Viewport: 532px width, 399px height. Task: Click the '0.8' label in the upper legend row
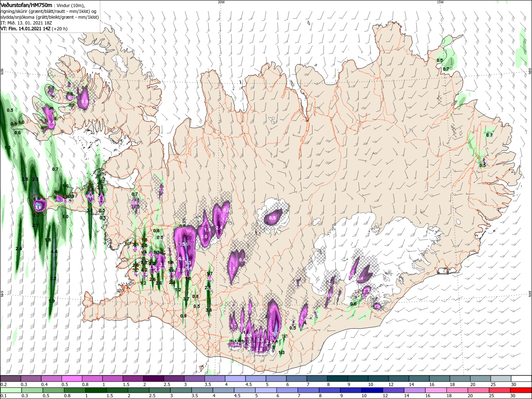point(85,384)
